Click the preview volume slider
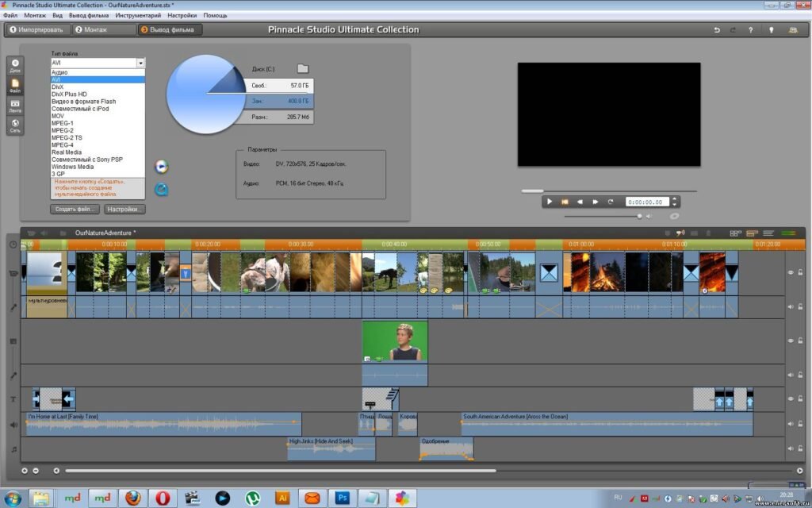812x508 pixels. coord(603,216)
